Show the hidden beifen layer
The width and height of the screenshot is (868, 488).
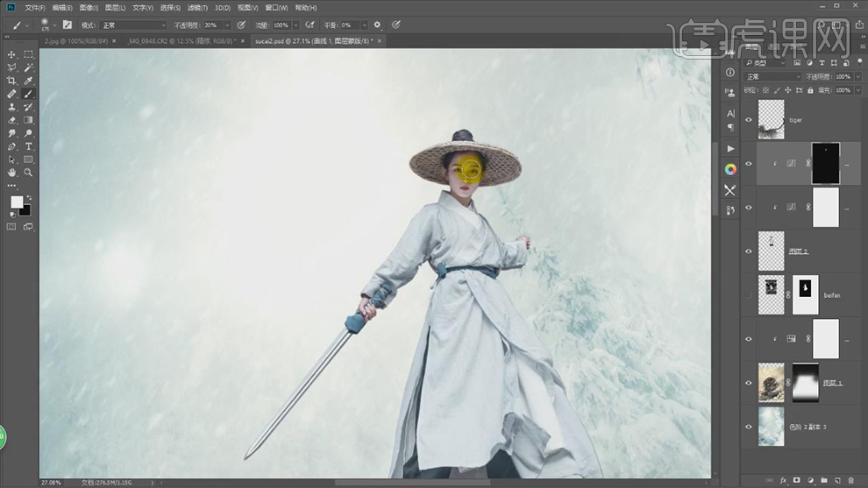pyautogui.click(x=749, y=296)
